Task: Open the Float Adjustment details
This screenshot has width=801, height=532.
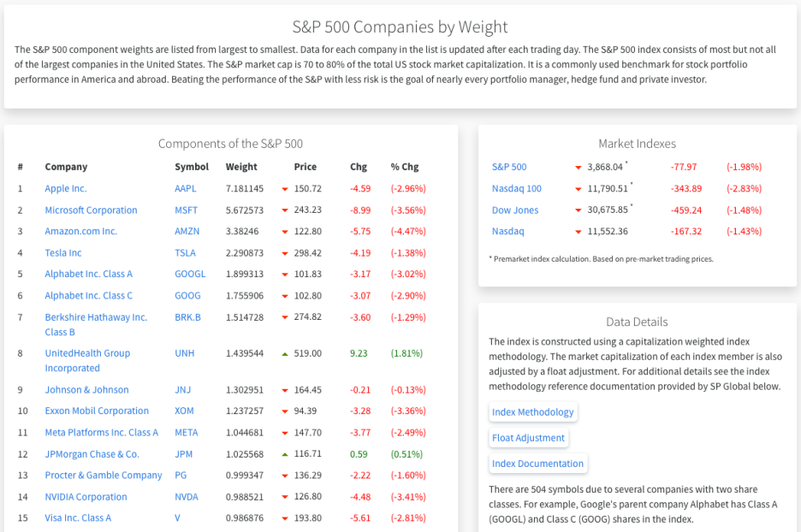Action: click(x=528, y=437)
